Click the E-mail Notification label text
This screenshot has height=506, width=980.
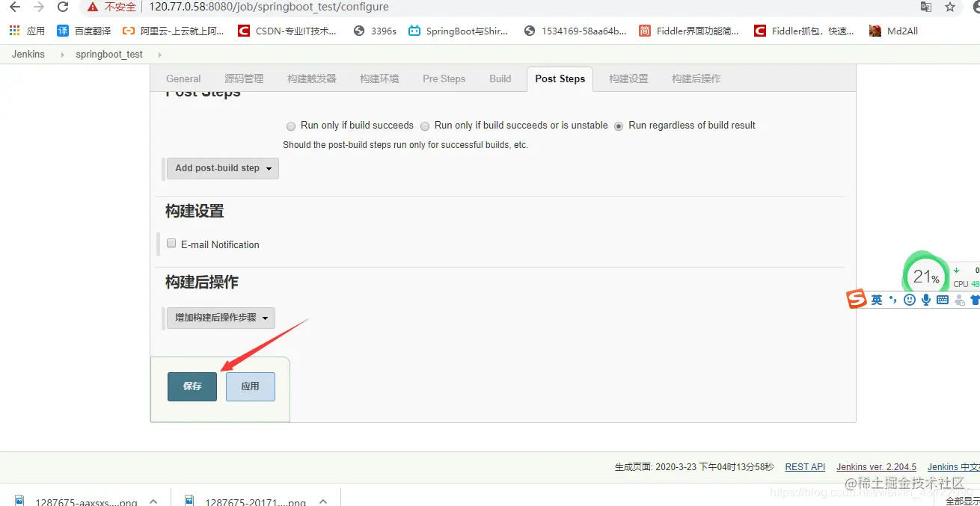click(220, 244)
